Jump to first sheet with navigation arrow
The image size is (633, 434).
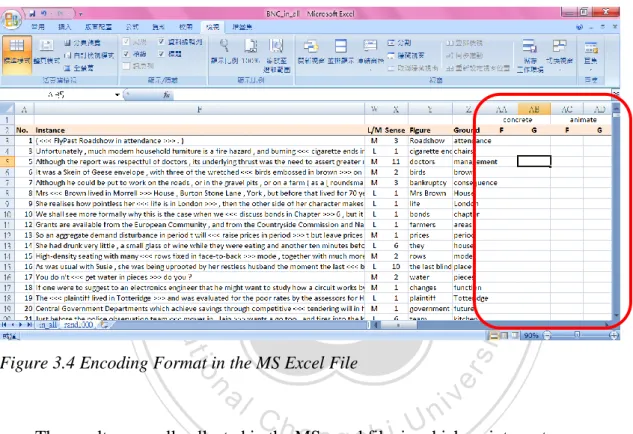[4, 325]
